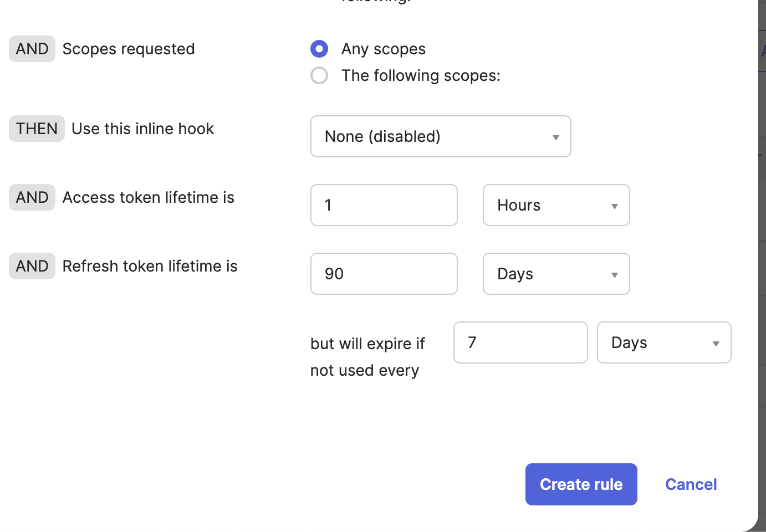Click the expiry interval Days chevron icon
Image resolution: width=766 pixels, height=532 pixels.
[716, 343]
